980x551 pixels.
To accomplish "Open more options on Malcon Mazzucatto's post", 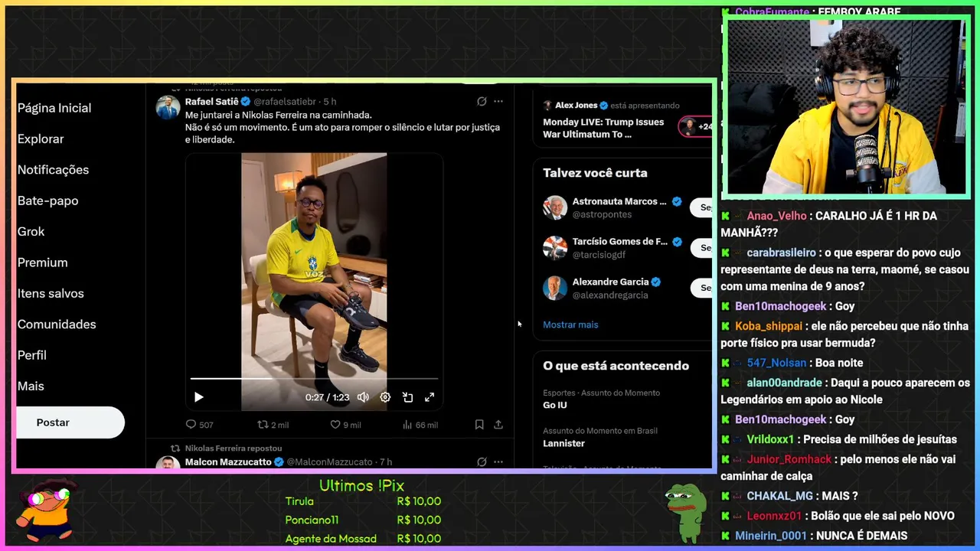I will click(x=498, y=462).
